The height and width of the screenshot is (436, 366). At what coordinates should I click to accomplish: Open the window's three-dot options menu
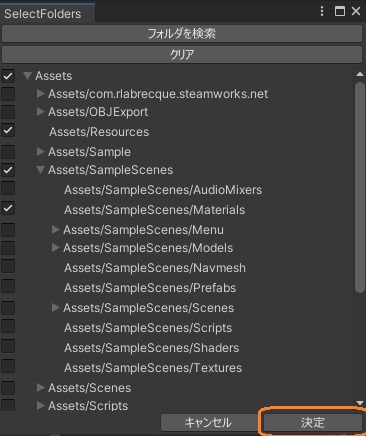322,11
